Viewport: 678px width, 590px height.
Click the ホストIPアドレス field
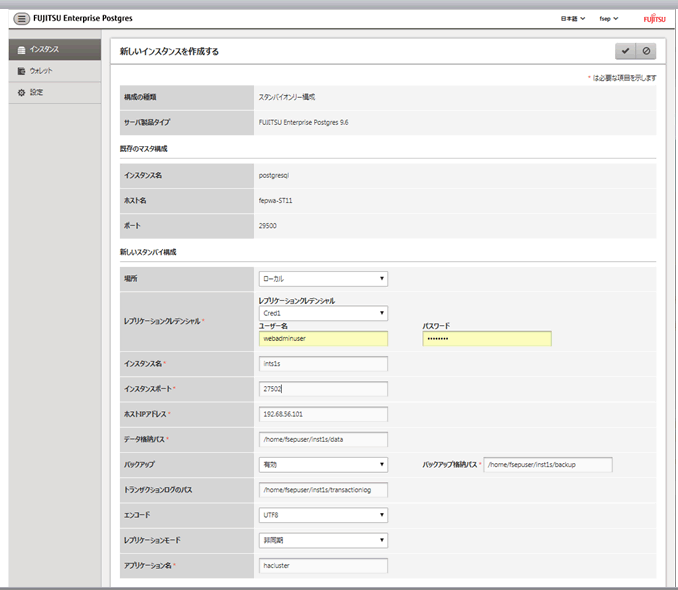click(323, 414)
